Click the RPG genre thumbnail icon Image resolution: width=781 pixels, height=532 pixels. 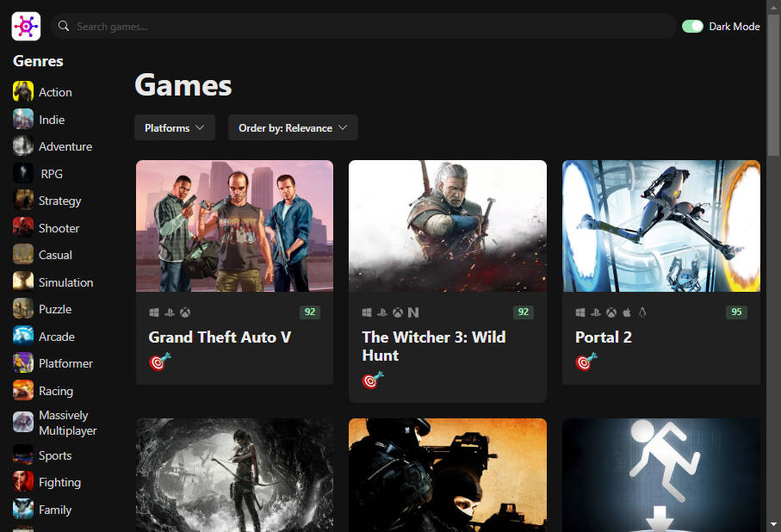click(x=23, y=173)
